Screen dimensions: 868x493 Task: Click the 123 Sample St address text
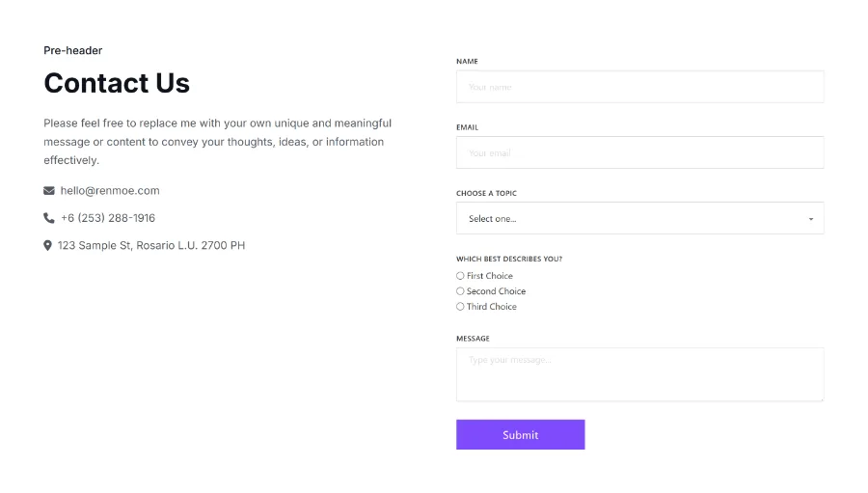151,246
